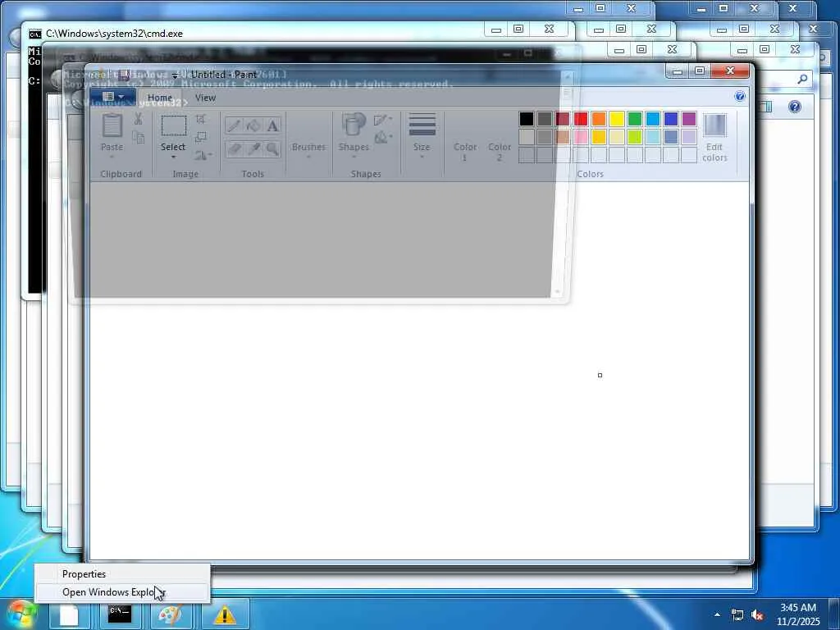
Task: Select the Pencil tool
Action: pyautogui.click(x=234, y=126)
